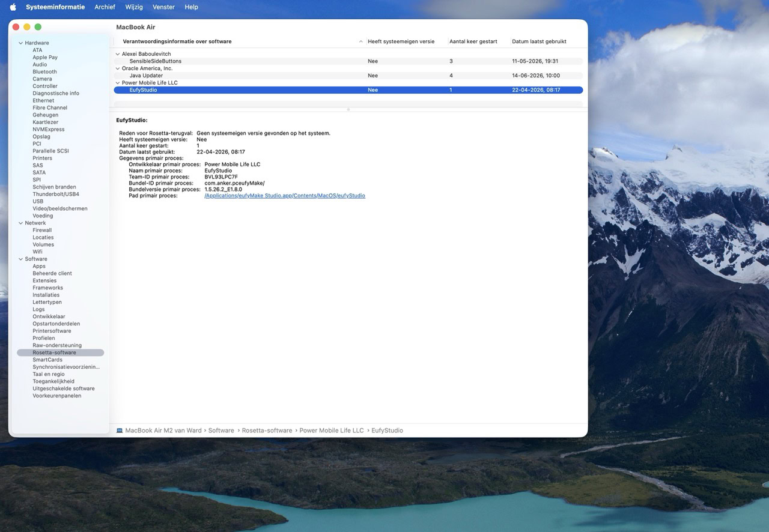Screen dimensions: 769x532
Task: Collapse the Oracle America, Inc. group chevron
Action: (x=118, y=68)
